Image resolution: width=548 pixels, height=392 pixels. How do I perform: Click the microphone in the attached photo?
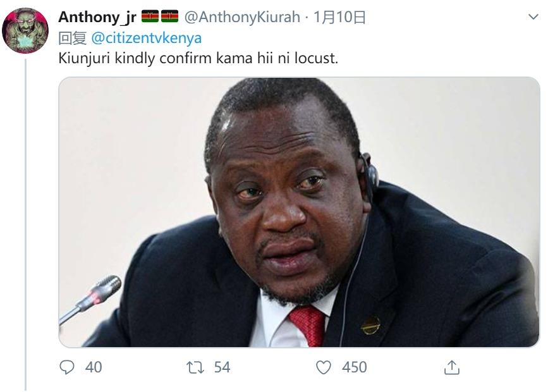click(90, 299)
